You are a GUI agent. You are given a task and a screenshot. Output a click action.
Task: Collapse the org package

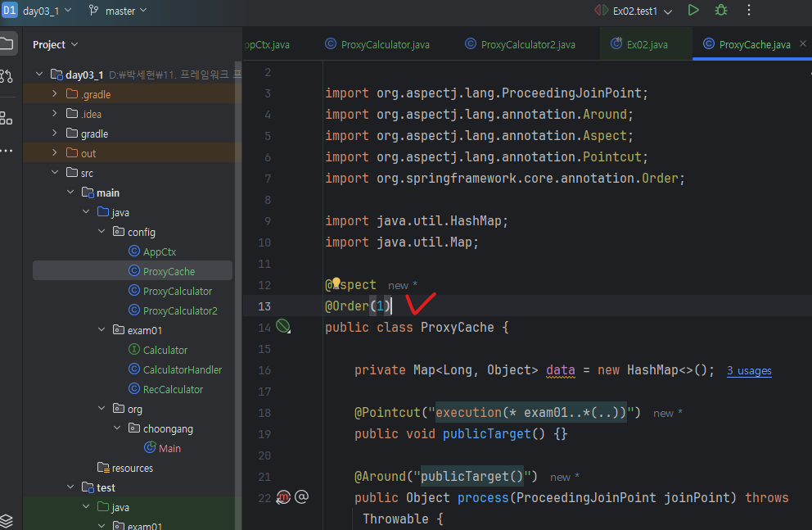tap(101, 408)
